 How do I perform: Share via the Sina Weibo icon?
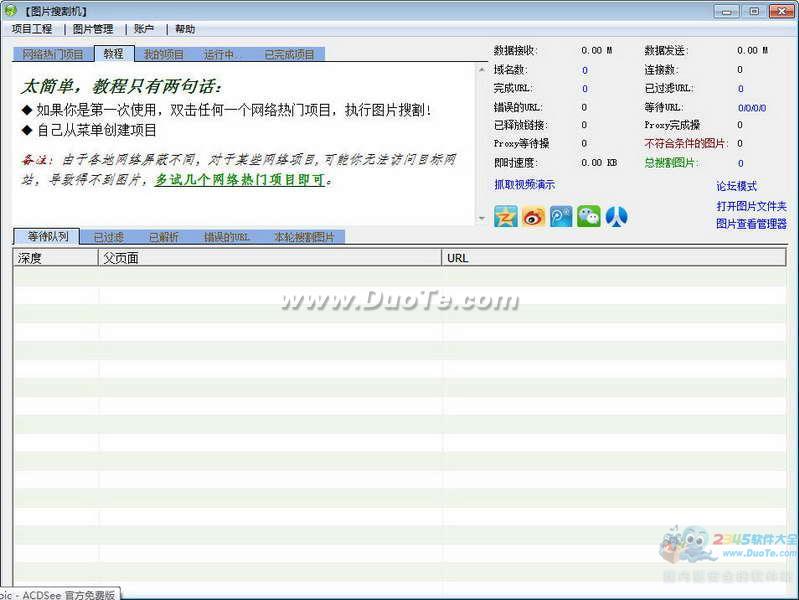click(x=534, y=216)
